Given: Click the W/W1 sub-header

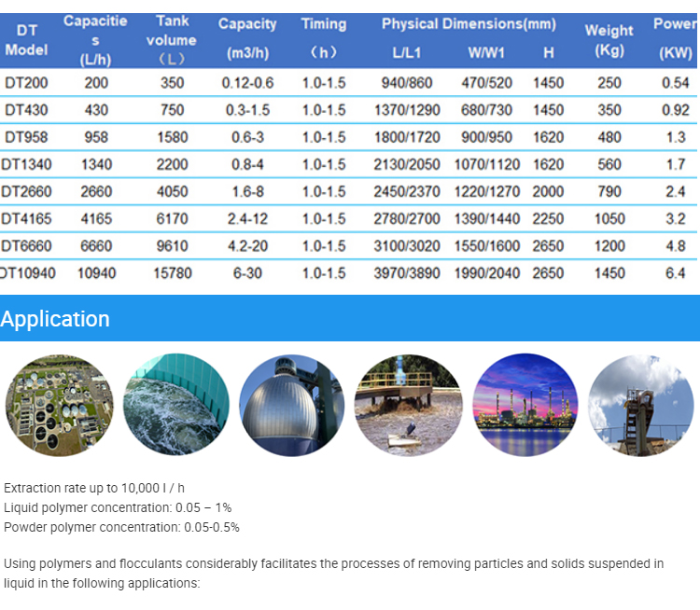Looking at the screenshot, I should (486, 53).
